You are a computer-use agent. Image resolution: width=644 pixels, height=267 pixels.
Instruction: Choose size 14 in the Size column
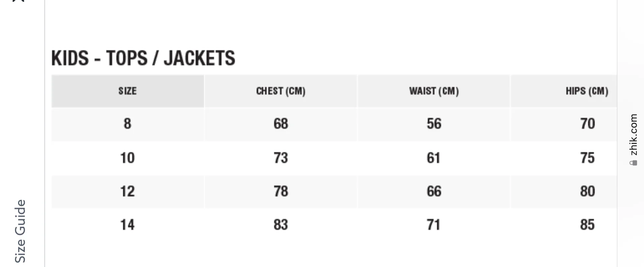click(127, 225)
